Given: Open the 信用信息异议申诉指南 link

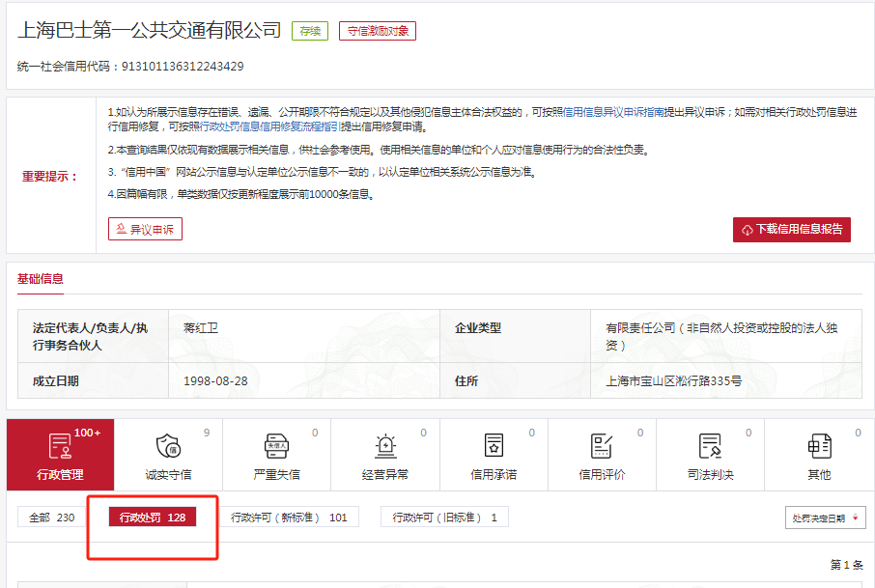Looking at the screenshot, I should point(612,112).
